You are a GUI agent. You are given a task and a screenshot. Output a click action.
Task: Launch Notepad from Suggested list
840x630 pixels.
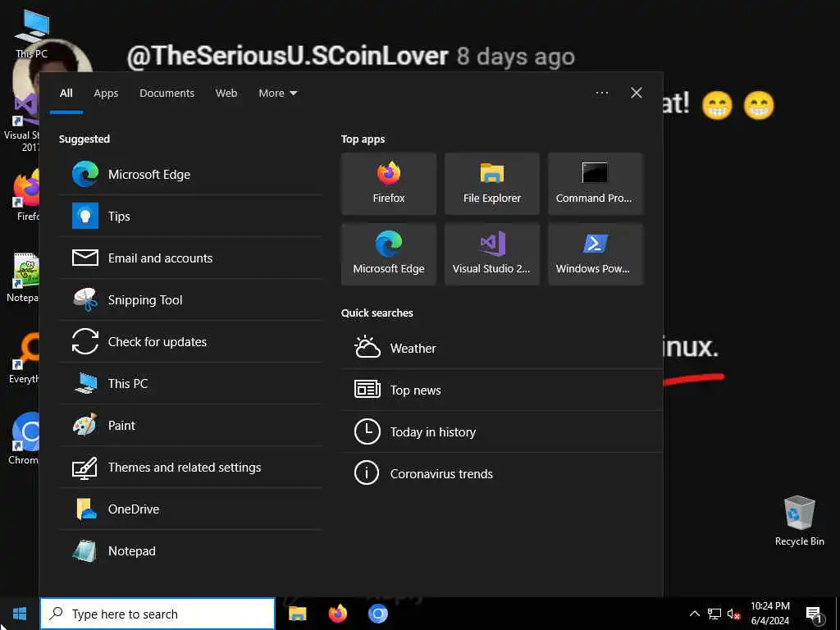pyautogui.click(x=190, y=550)
